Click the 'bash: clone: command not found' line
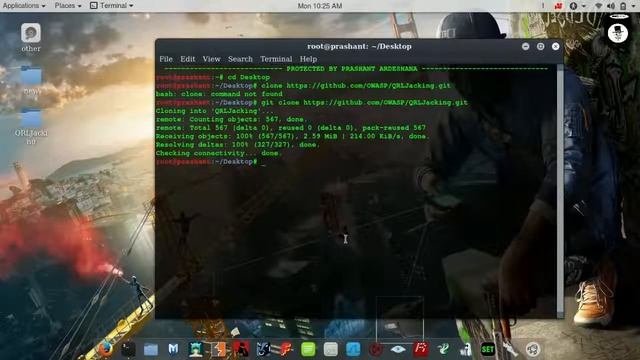640x360 pixels. [x=219, y=94]
